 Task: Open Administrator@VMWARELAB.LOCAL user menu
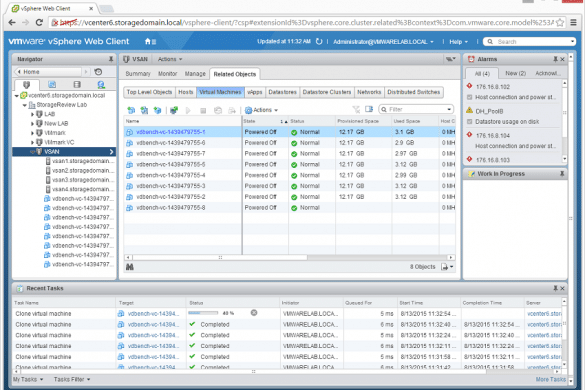(383, 41)
